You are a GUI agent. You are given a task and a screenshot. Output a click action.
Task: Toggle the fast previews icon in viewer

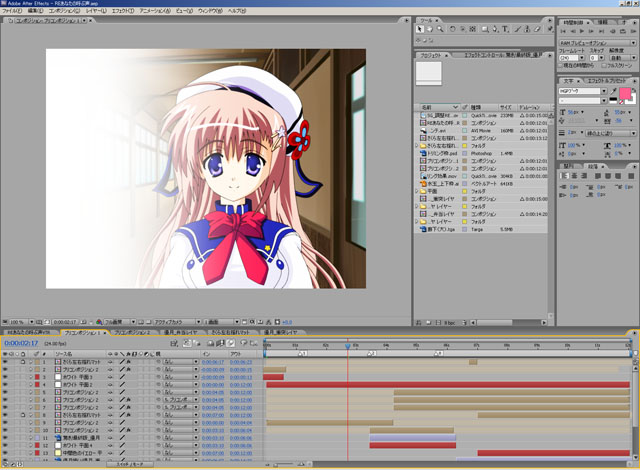[253, 322]
